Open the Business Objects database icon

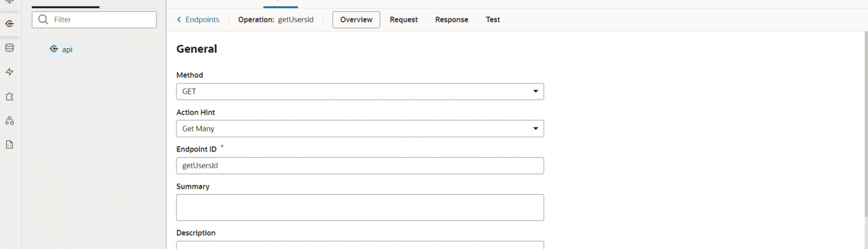[x=9, y=48]
